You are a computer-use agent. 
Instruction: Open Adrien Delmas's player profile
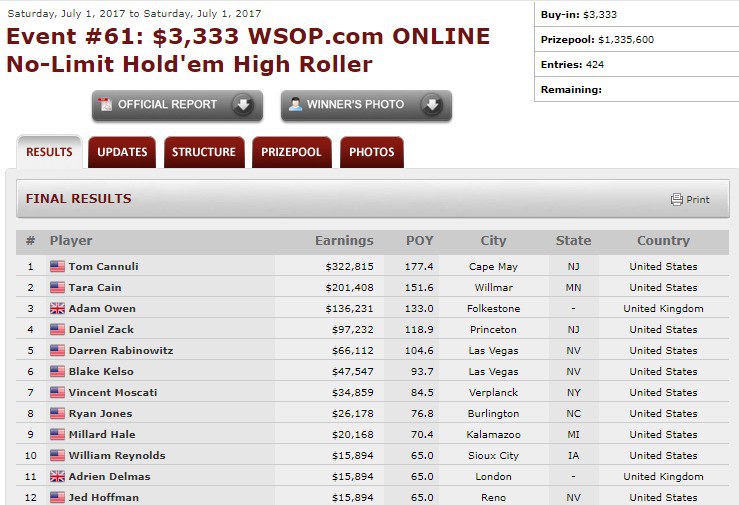110,477
